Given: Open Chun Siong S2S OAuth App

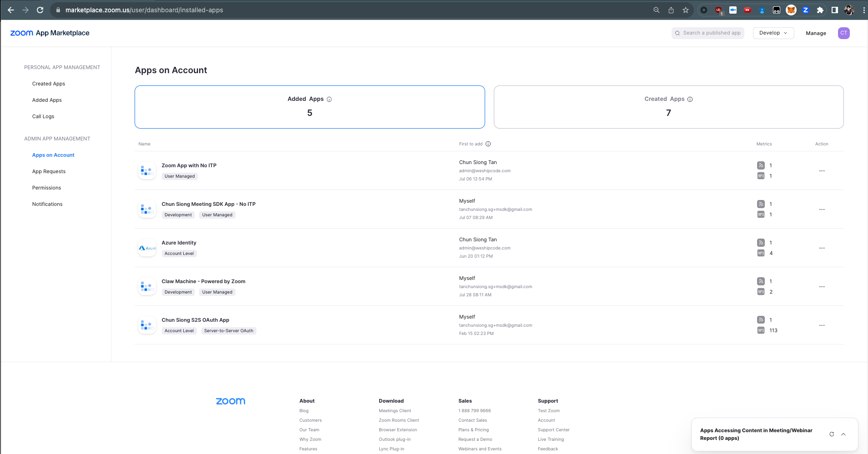Looking at the screenshot, I should [x=196, y=320].
